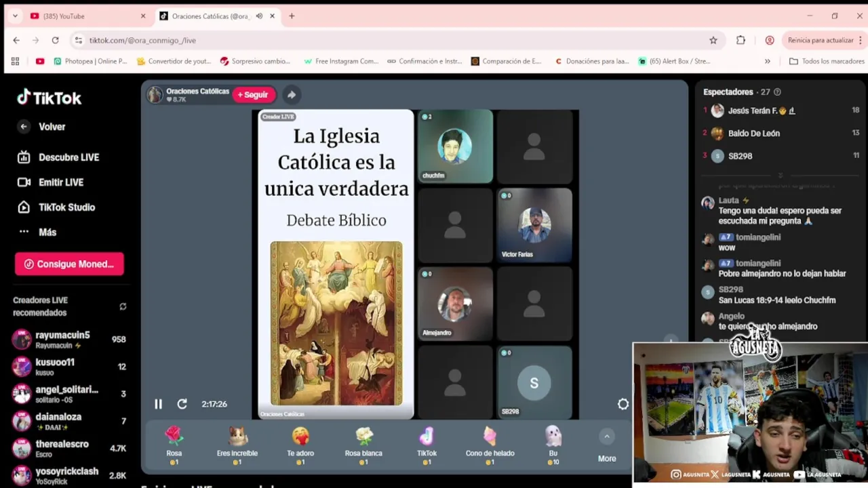Open browser extensions puzzle icon

pos(741,41)
